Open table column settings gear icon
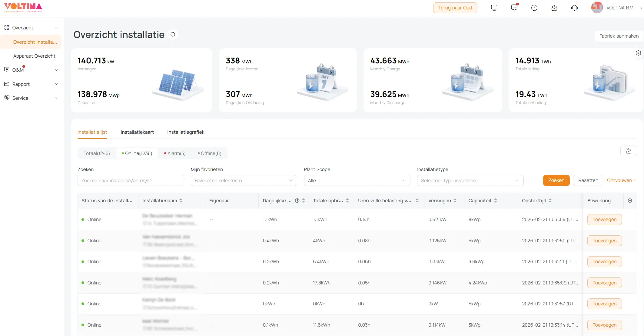This screenshot has width=644, height=336. click(x=630, y=200)
